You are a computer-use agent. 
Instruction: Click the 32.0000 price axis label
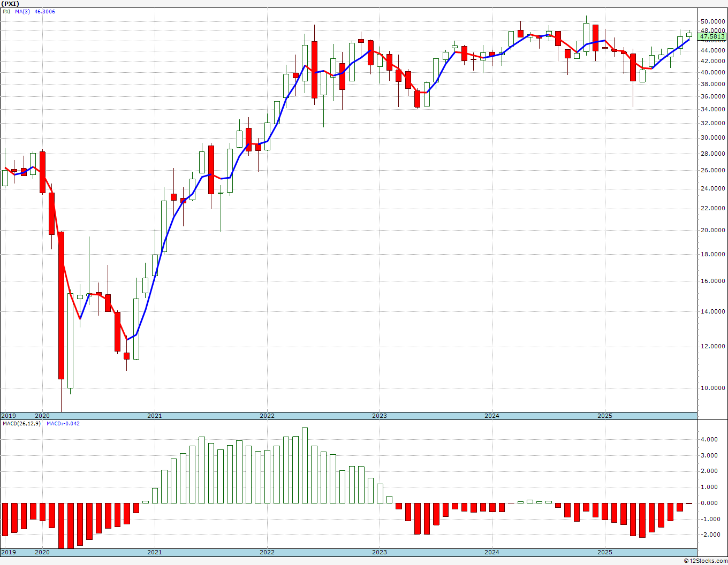click(x=712, y=123)
